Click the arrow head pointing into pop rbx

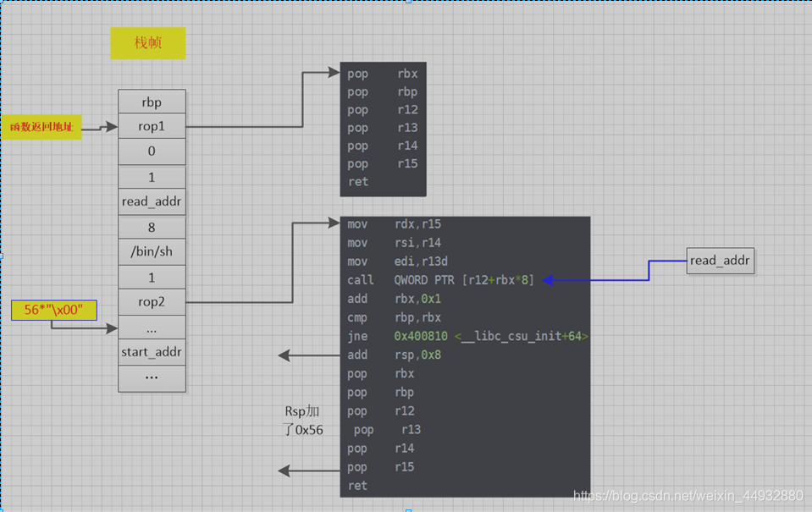point(333,73)
